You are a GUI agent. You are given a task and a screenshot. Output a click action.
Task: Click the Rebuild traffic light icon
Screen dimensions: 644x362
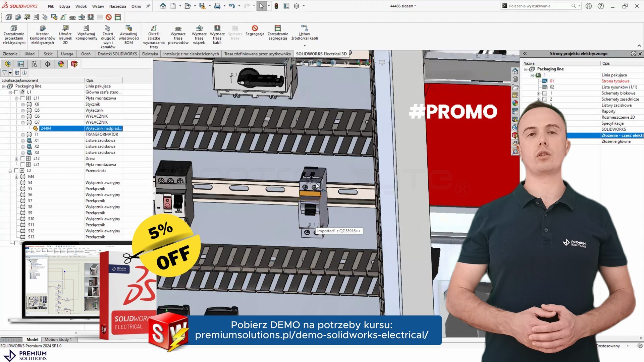tap(276, 6)
